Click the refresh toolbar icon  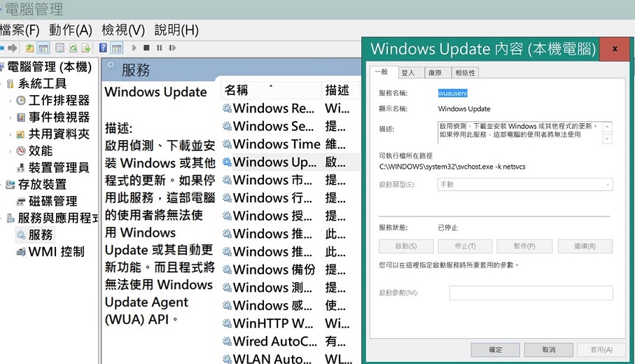click(73, 48)
